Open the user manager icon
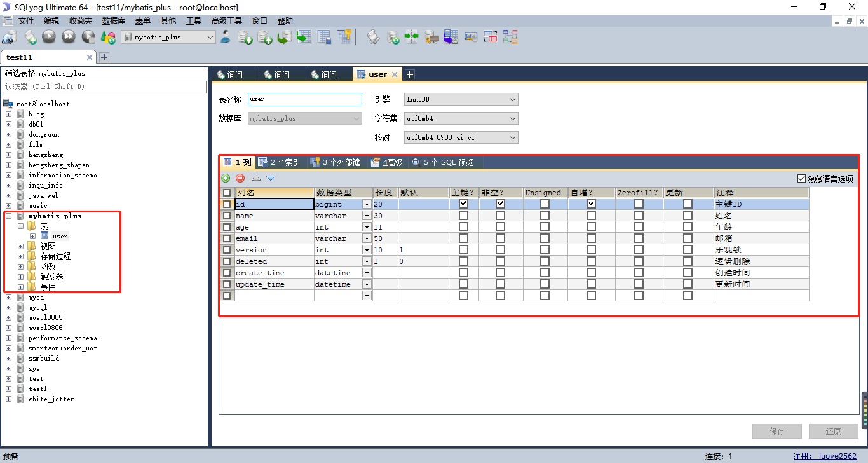Image resolution: width=868 pixels, height=463 pixels. [226, 37]
